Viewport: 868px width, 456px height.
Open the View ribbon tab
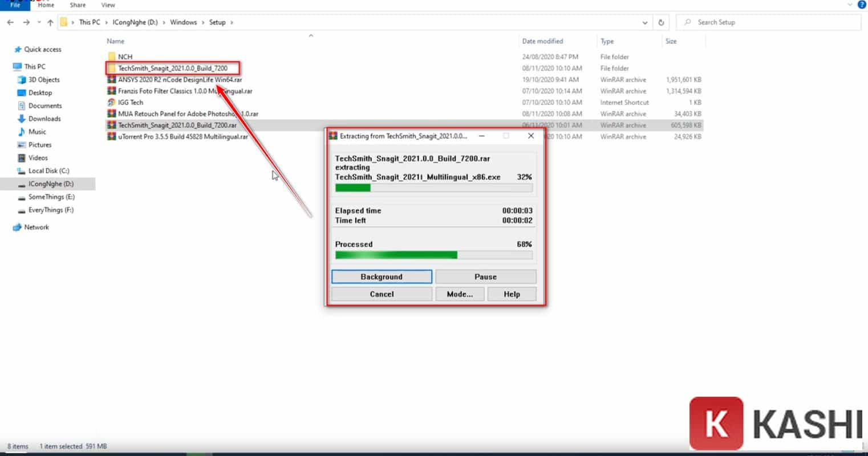pyautogui.click(x=108, y=5)
